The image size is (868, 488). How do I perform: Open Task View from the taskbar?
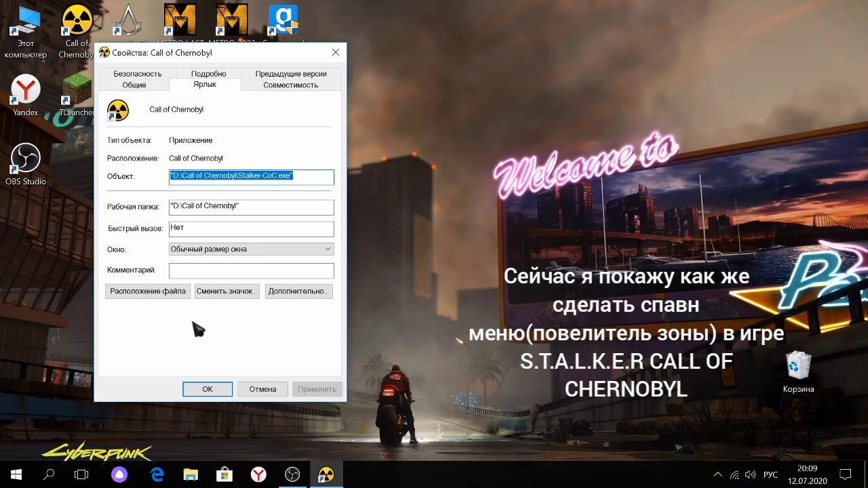click(81, 474)
